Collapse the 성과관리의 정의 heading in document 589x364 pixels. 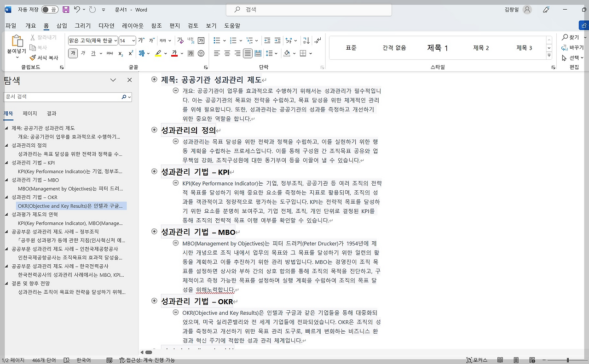pos(154,130)
